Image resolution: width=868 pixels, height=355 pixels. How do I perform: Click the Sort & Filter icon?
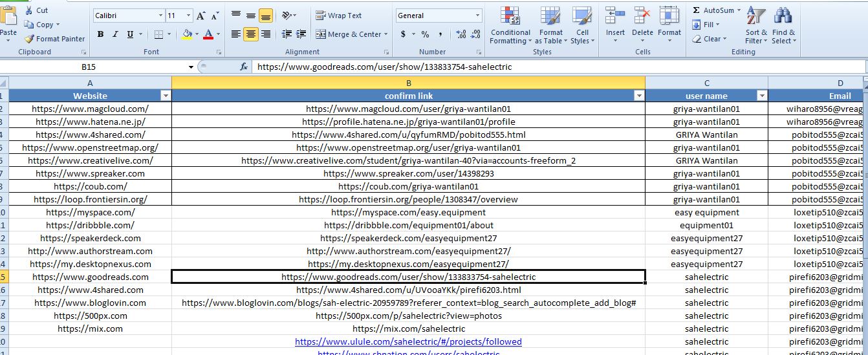(755, 17)
